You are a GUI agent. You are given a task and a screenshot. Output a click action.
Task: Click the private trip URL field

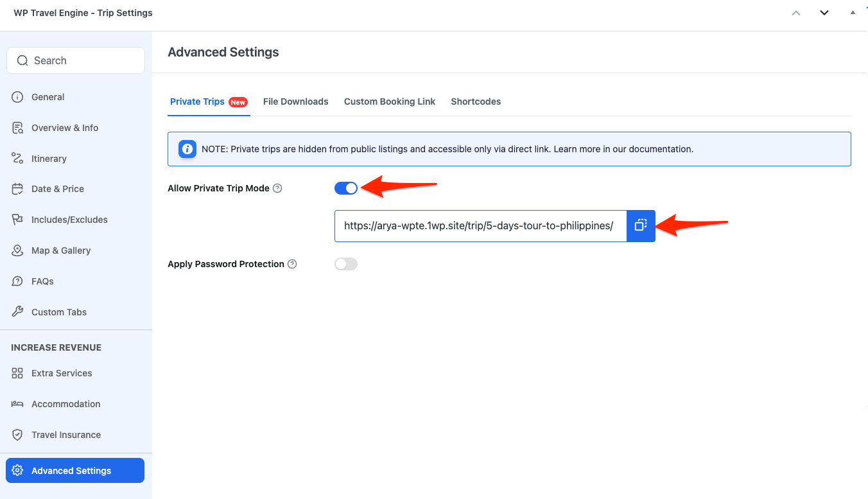(480, 225)
